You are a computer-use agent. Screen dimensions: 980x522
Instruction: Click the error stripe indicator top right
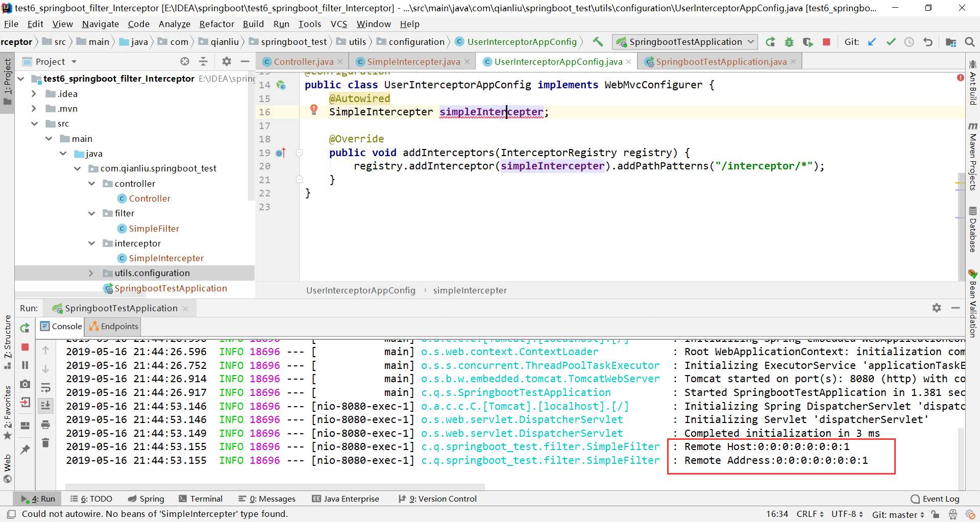961,78
